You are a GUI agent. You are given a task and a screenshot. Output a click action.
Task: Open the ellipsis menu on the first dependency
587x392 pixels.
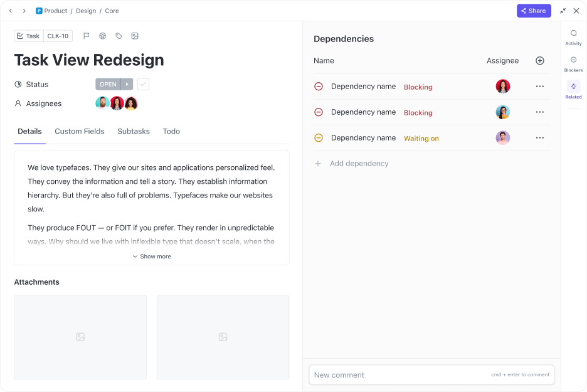point(540,86)
